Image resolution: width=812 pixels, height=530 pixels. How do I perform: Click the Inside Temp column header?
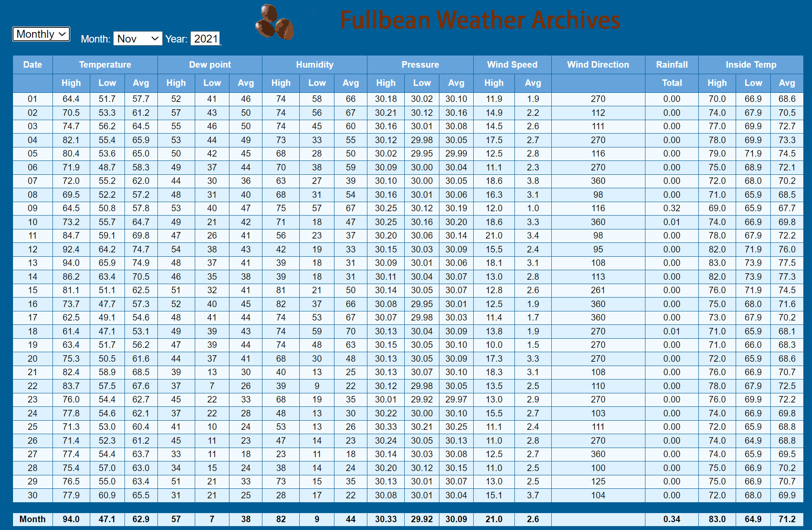[751, 65]
